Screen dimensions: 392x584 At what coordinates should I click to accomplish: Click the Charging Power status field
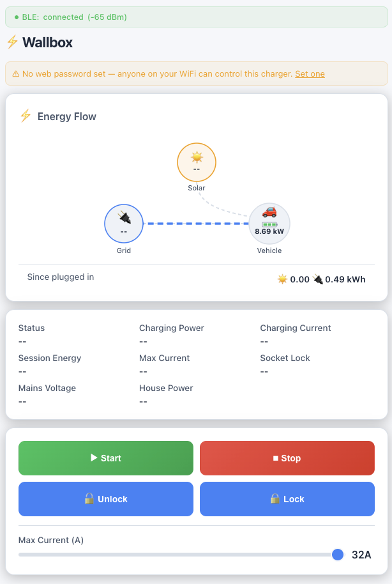[x=172, y=334]
